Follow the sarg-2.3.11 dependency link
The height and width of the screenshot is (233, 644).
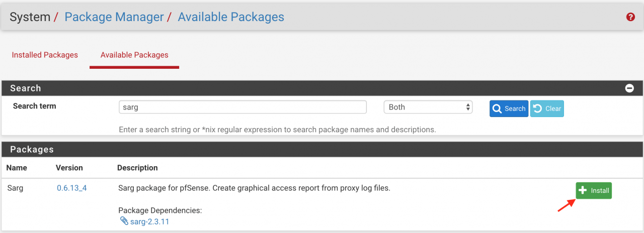(149, 221)
